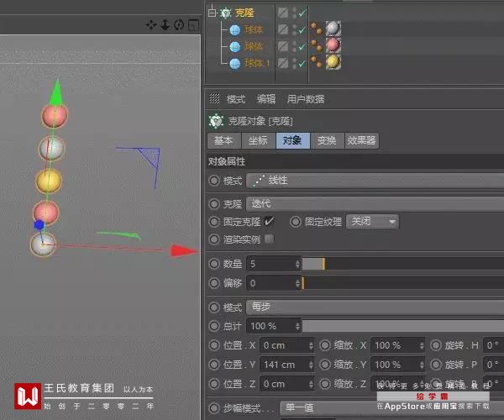Click the viewport toggle active view icon
The height and width of the screenshot is (420, 504).
pos(193,25)
